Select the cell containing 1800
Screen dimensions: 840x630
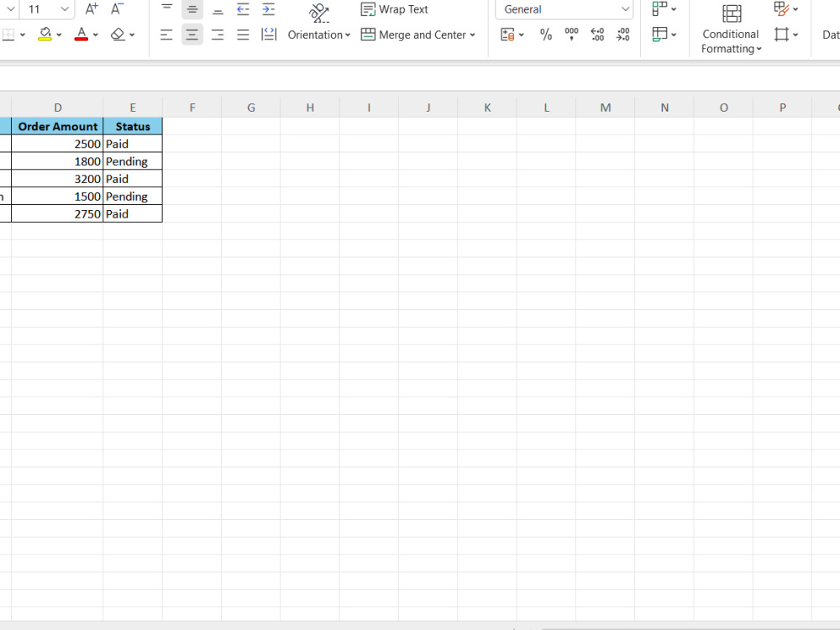[57, 161]
